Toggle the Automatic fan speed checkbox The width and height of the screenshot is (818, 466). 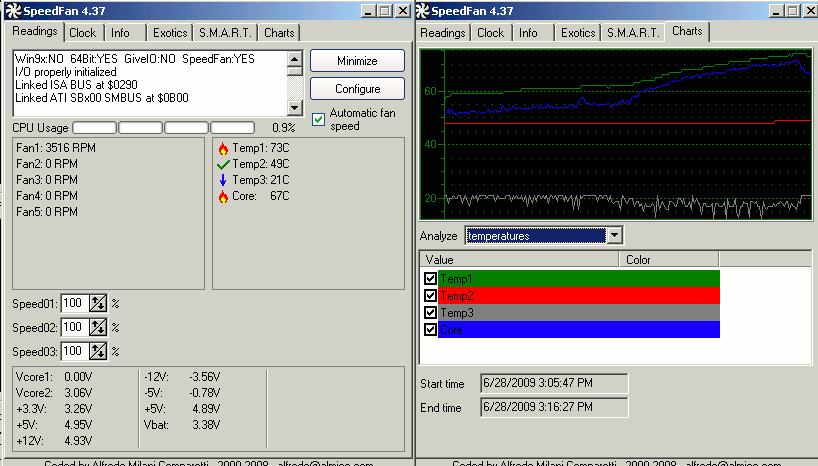(318, 120)
